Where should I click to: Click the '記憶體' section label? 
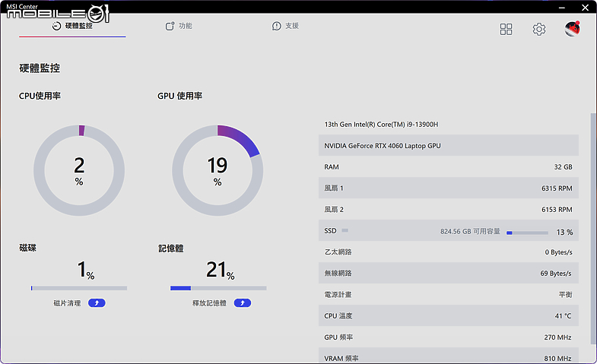point(171,248)
